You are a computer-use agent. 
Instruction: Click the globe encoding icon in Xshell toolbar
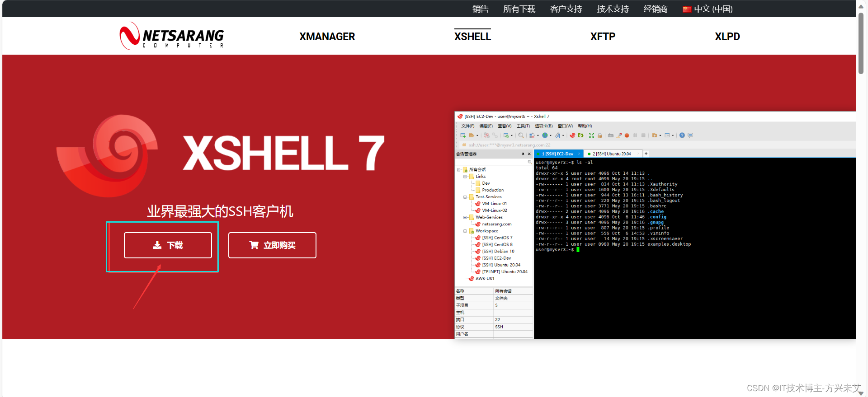pos(545,135)
